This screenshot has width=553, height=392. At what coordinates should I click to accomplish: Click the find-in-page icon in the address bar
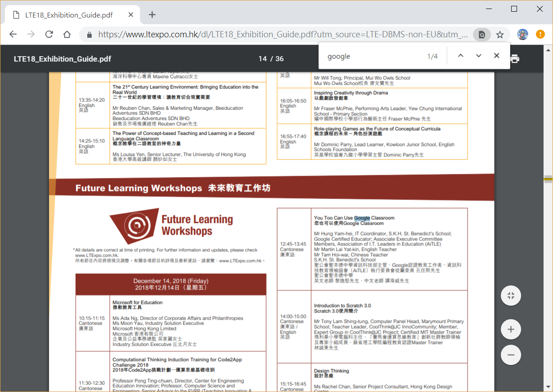pos(482,35)
